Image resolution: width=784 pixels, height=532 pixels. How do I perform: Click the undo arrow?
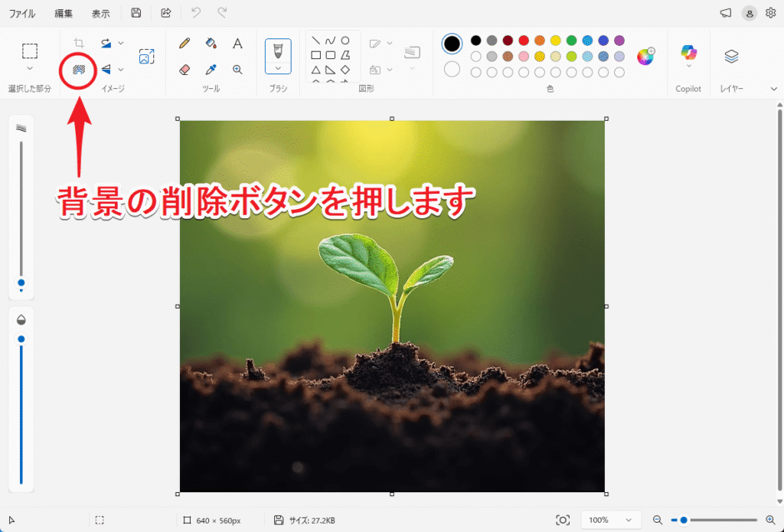pyautogui.click(x=196, y=13)
